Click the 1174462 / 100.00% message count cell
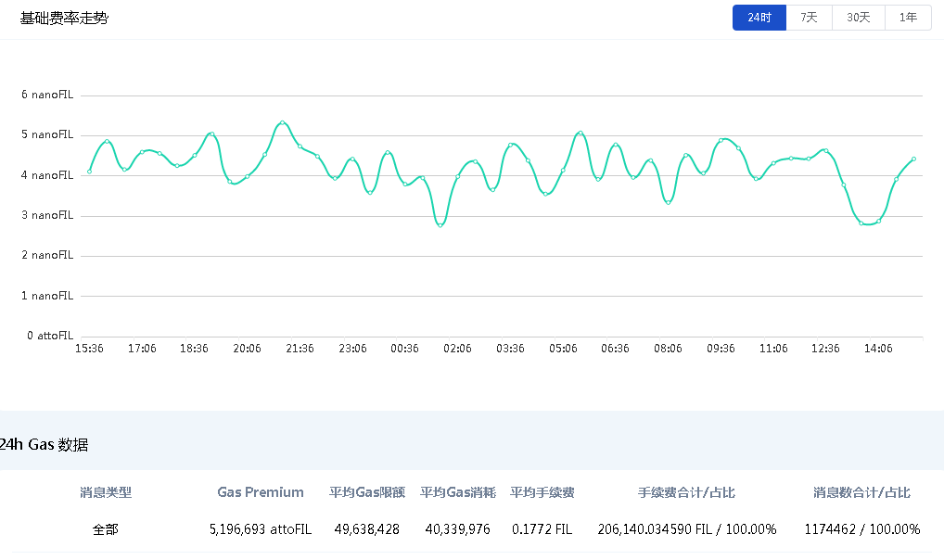944x560 pixels. pyautogui.click(x=861, y=529)
